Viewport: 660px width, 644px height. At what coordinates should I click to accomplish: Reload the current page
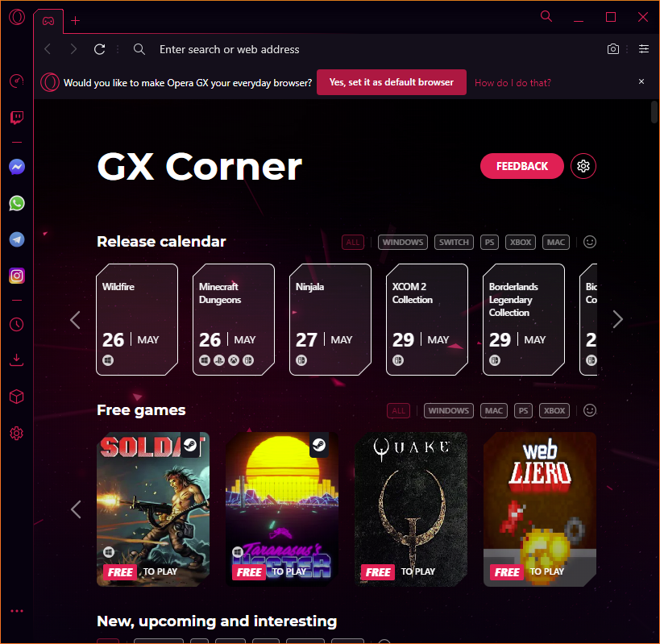tap(100, 49)
